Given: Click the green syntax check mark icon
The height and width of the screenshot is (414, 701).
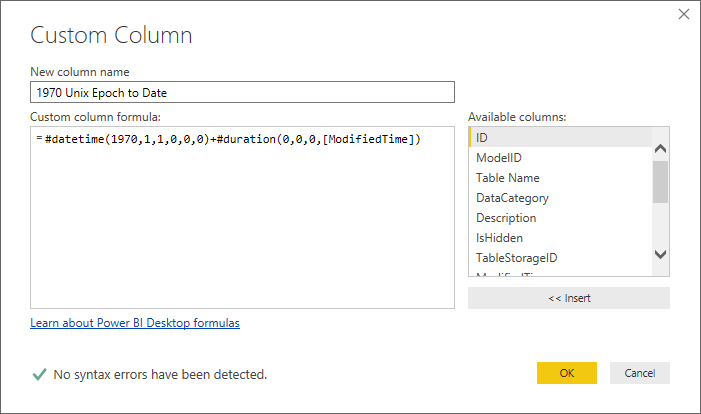Looking at the screenshot, I should 39,374.
